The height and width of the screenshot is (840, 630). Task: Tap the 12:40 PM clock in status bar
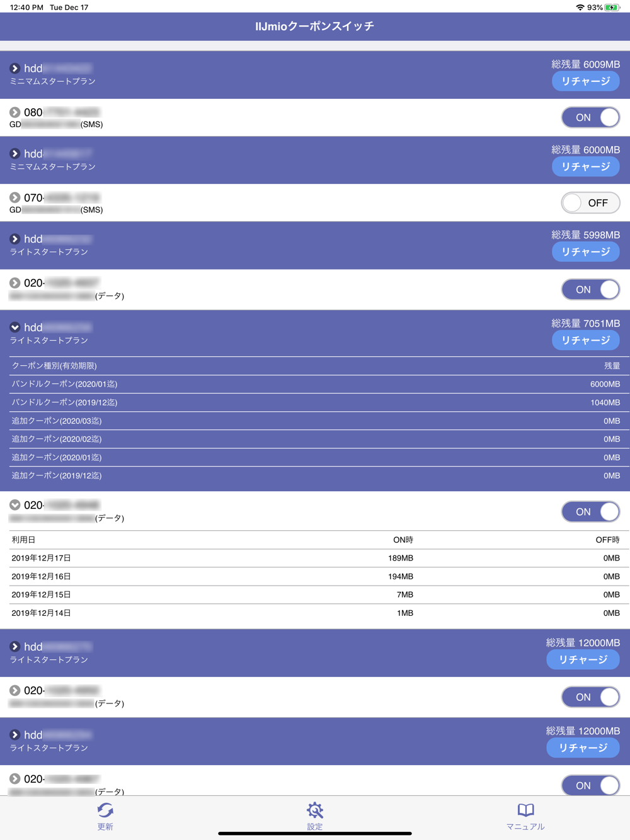coord(26,8)
